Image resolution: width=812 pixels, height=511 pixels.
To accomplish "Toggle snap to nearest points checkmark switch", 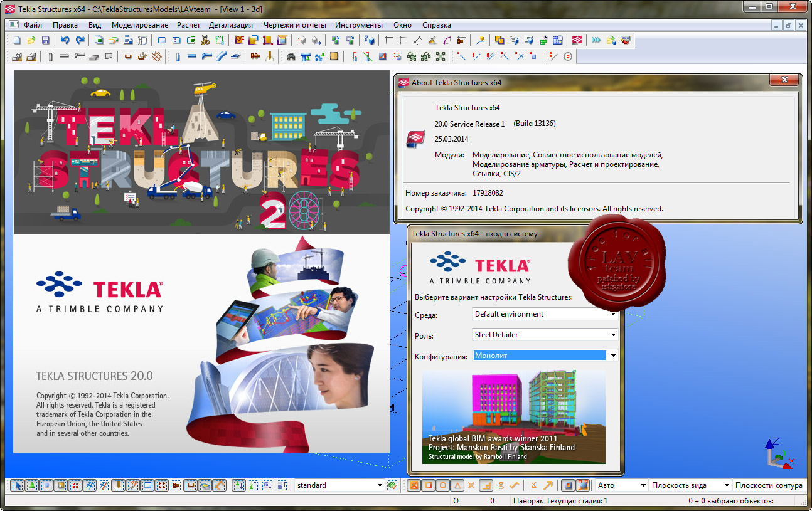I will point(513,485).
